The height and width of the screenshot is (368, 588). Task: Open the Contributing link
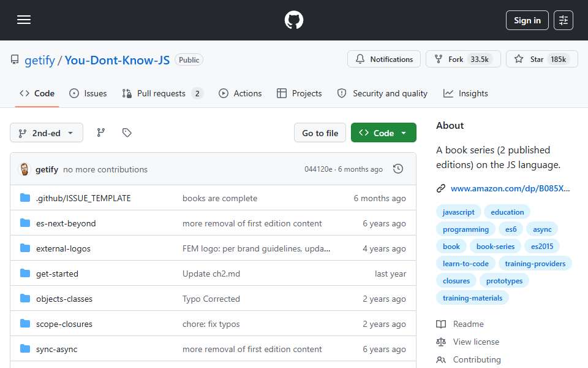[469, 360]
